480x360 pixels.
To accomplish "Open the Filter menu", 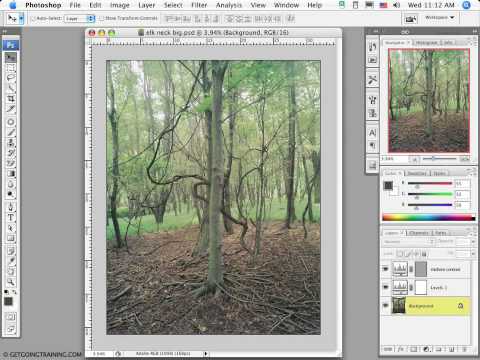I will pos(199,5).
